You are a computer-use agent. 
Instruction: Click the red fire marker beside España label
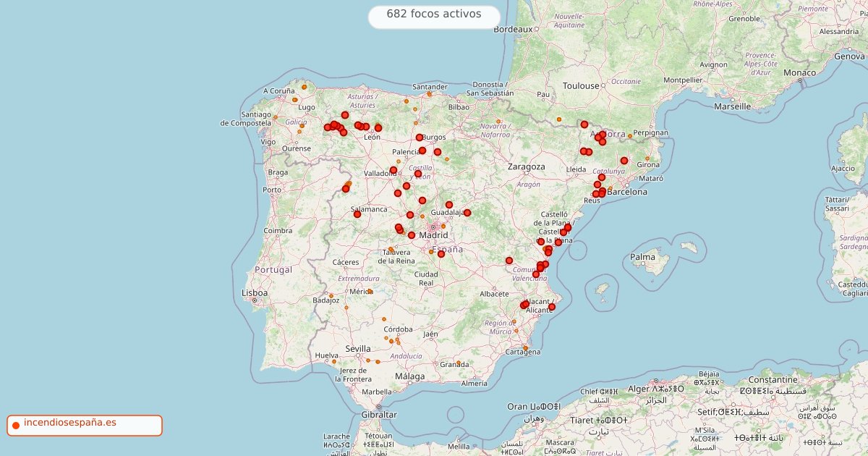tap(441, 254)
